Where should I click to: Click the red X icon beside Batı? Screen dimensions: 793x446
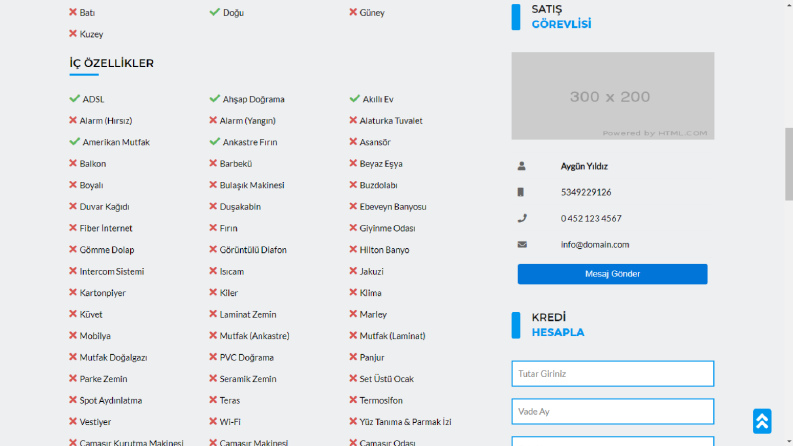coord(73,12)
